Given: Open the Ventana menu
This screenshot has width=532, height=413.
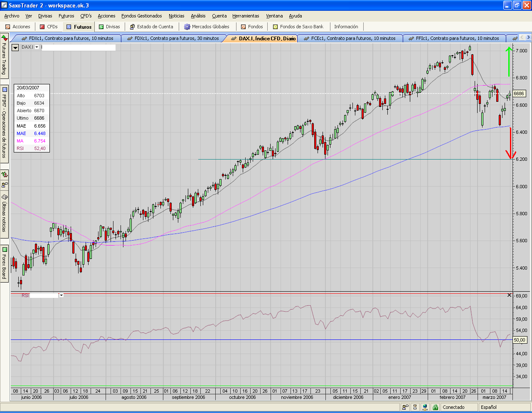Looking at the screenshot, I should pyautogui.click(x=274, y=16).
